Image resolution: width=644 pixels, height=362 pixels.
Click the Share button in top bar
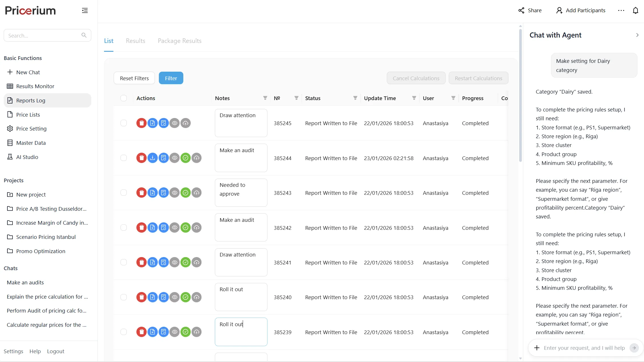(530, 11)
